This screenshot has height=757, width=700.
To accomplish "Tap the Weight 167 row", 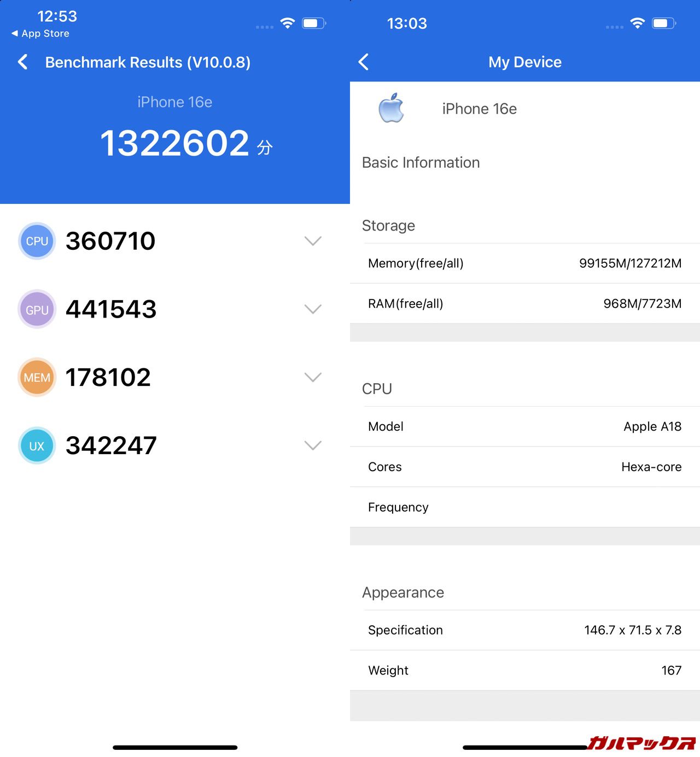I will (524, 671).
